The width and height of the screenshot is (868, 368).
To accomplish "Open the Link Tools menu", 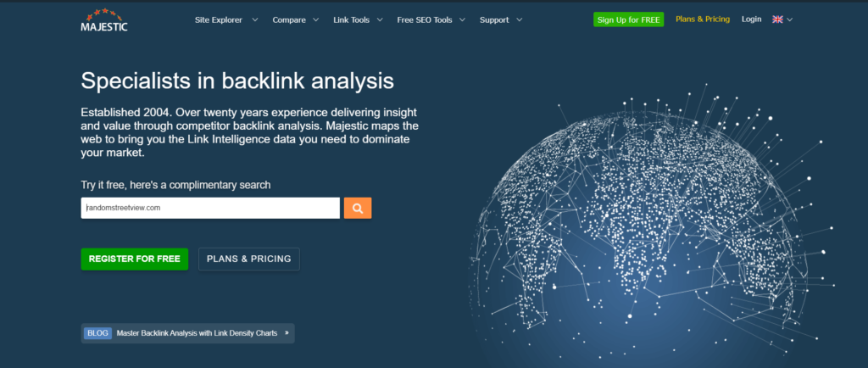I will (352, 20).
